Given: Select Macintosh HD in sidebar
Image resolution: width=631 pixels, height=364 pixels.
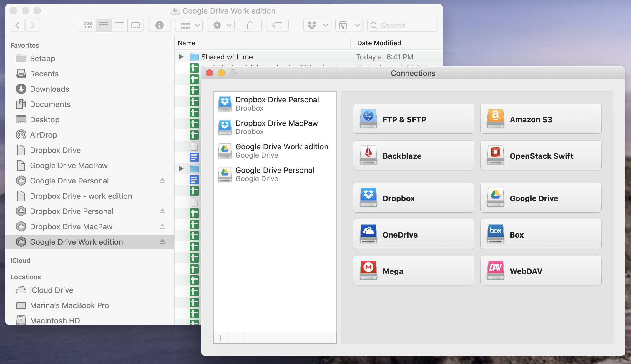Looking at the screenshot, I should coord(90,320).
